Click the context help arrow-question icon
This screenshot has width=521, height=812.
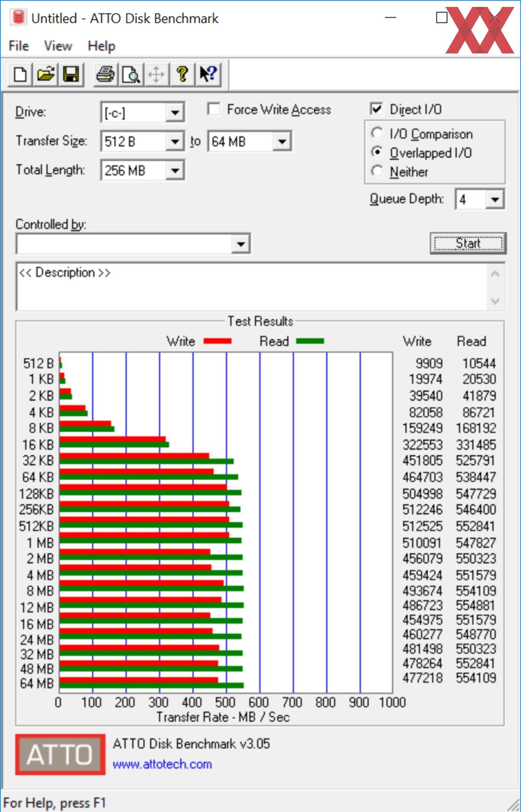tap(208, 74)
